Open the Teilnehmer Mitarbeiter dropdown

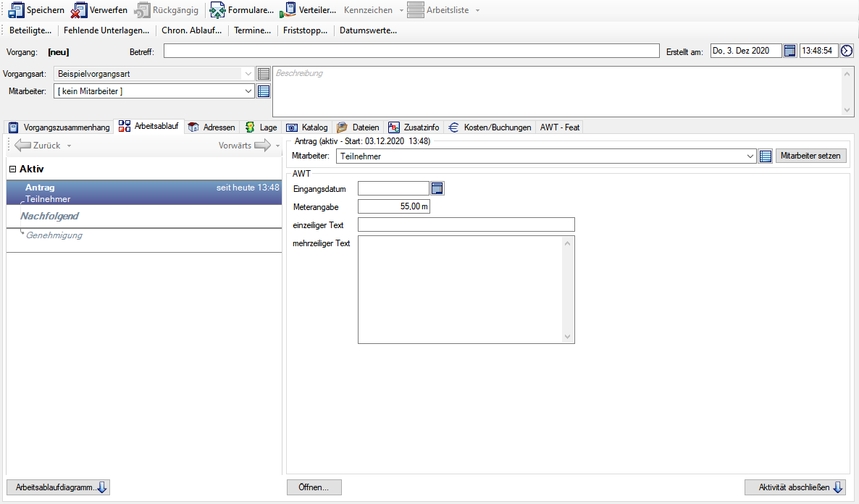[x=750, y=156]
